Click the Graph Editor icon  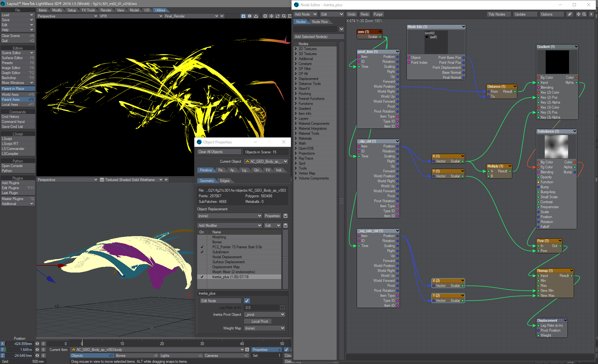17,72
